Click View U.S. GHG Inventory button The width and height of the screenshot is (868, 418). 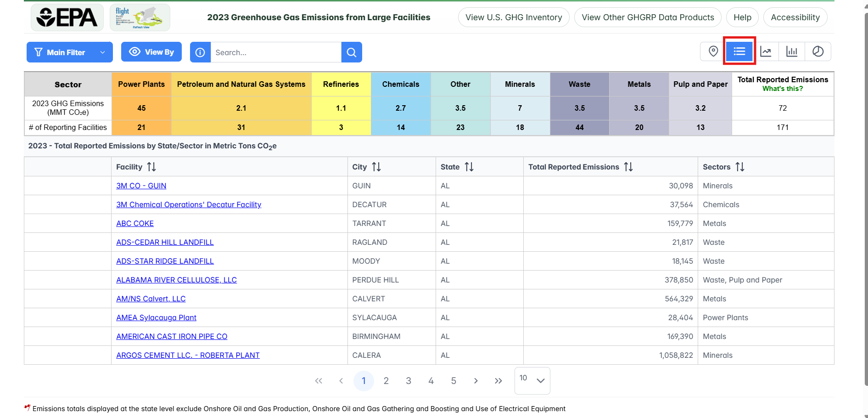(x=514, y=17)
